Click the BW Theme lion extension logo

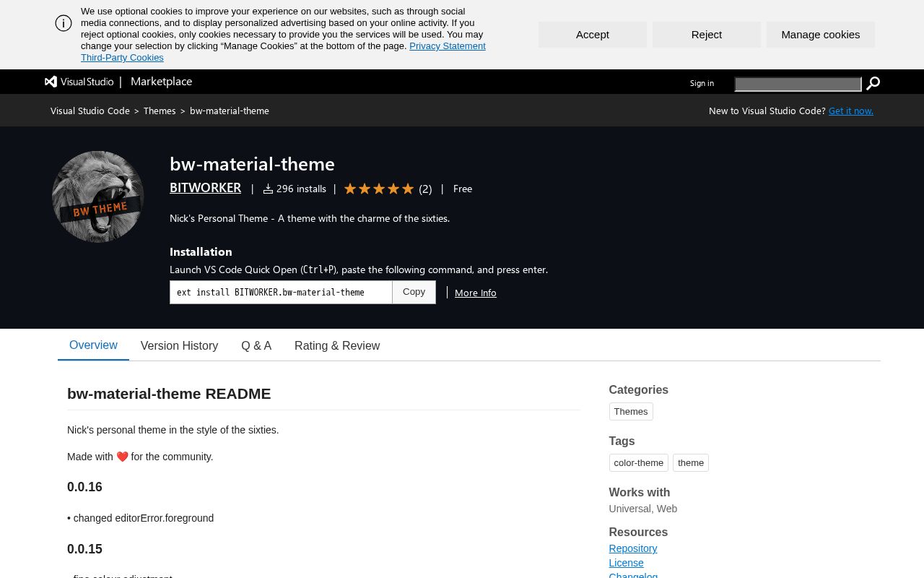(98, 197)
